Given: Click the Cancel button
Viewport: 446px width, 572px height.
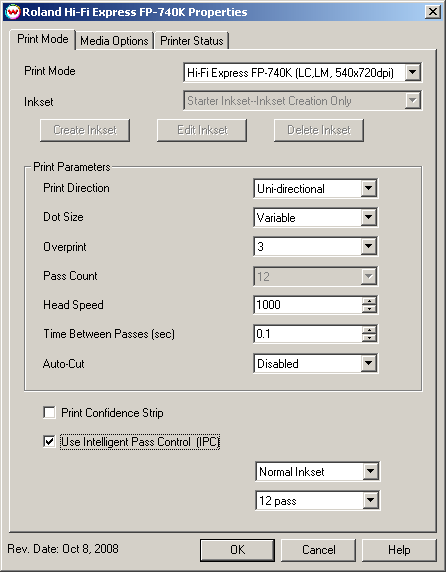Looking at the screenshot, I should 318,550.
